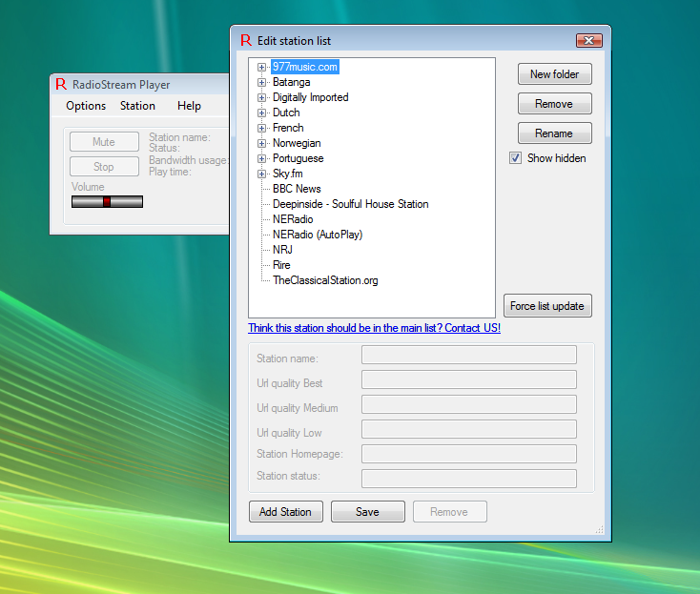Click the Url quality Best field
The height and width of the screenshot is (594, 700).
pyautogui.click(x=469, y=379)
